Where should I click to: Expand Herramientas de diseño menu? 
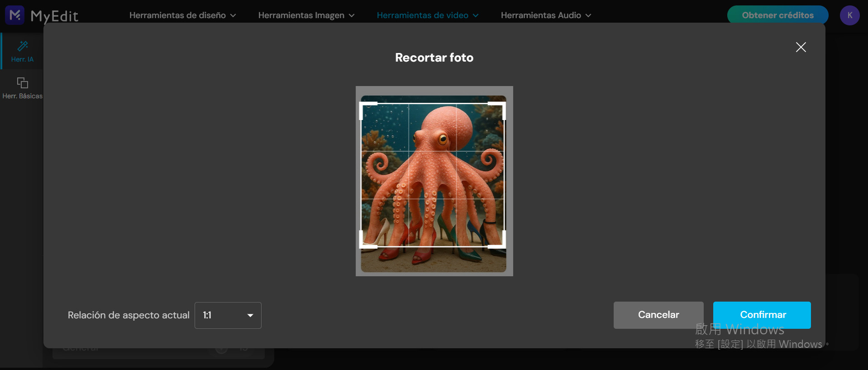182,15
